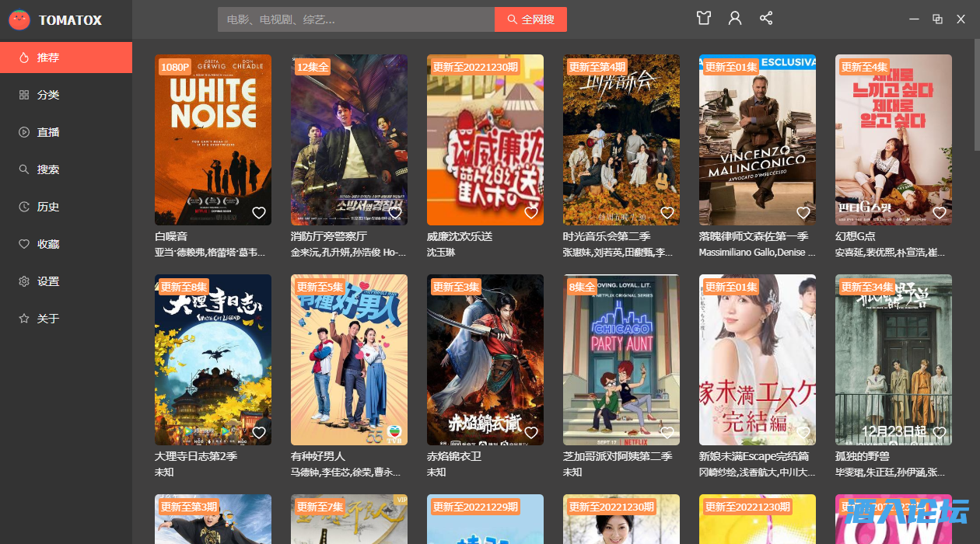Favorite 大理寺日志第2季 using heart icon
The width and height of the screenshot is (980, 544).
pyautogui.click(x=259, y=433)
